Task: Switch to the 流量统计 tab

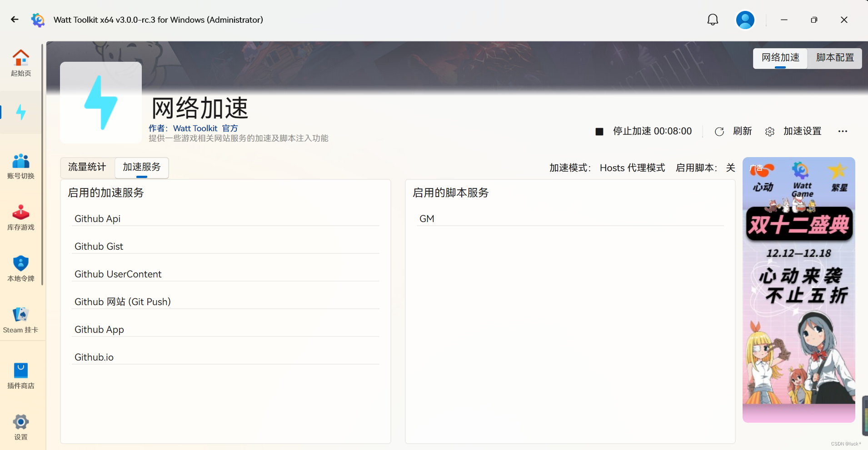Action: pos(86,167)
